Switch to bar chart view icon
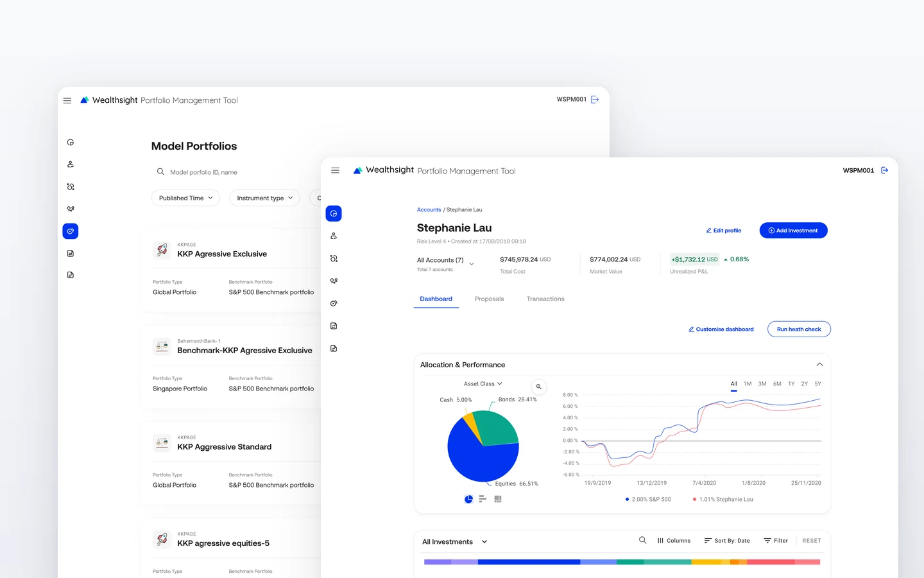Screen dimensions: 924x578 point(483,499)
